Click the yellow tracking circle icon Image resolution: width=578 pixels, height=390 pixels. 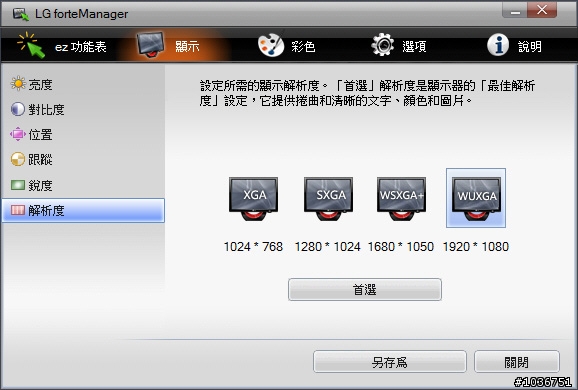coord(17,159)
